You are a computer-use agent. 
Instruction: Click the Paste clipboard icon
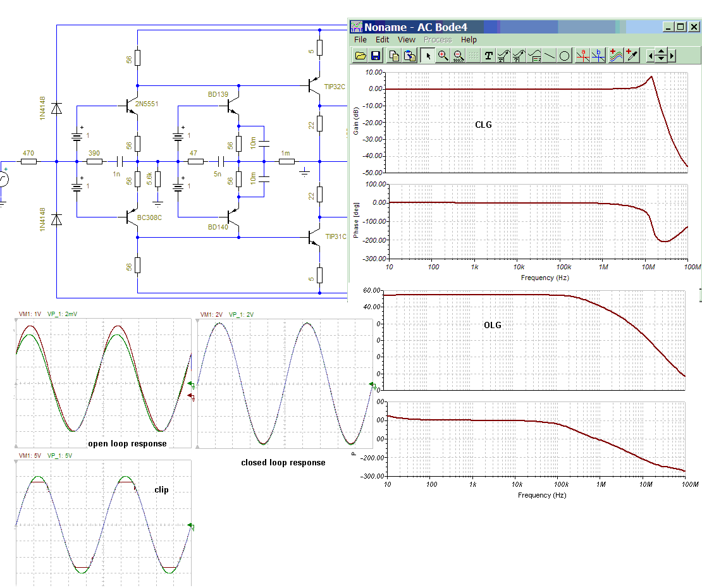click(x=410, y=56)
